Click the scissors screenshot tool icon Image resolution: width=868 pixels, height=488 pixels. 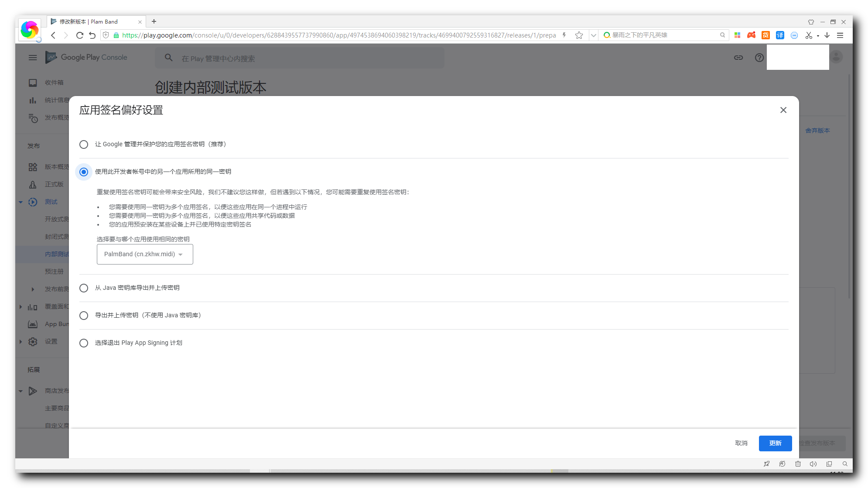[x=809, y=35]
